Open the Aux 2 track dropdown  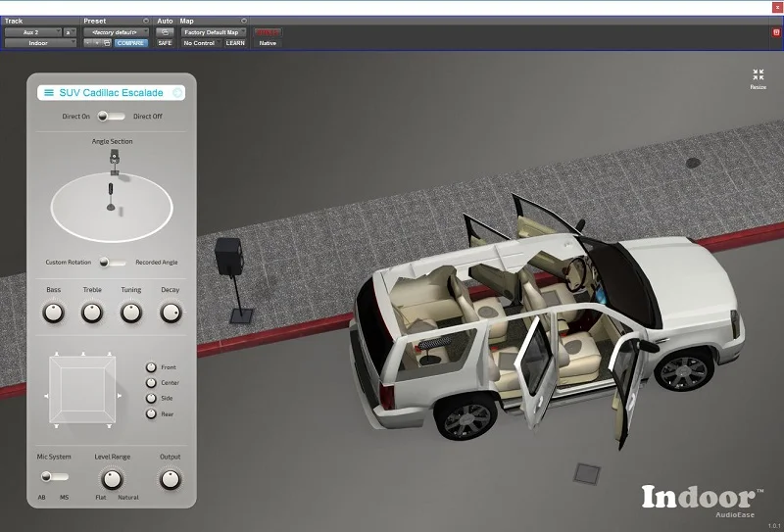(33, 32)
